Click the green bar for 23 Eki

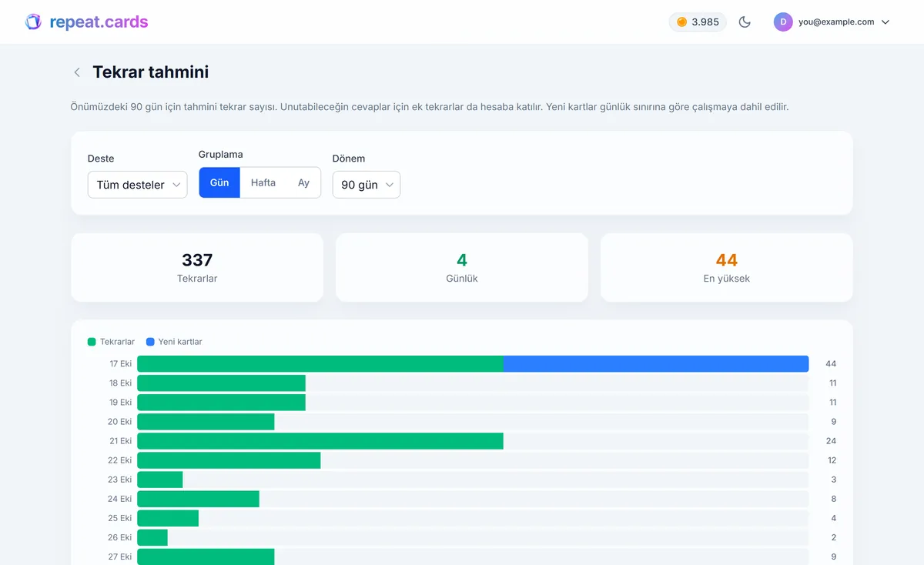[x=160, y=480]
